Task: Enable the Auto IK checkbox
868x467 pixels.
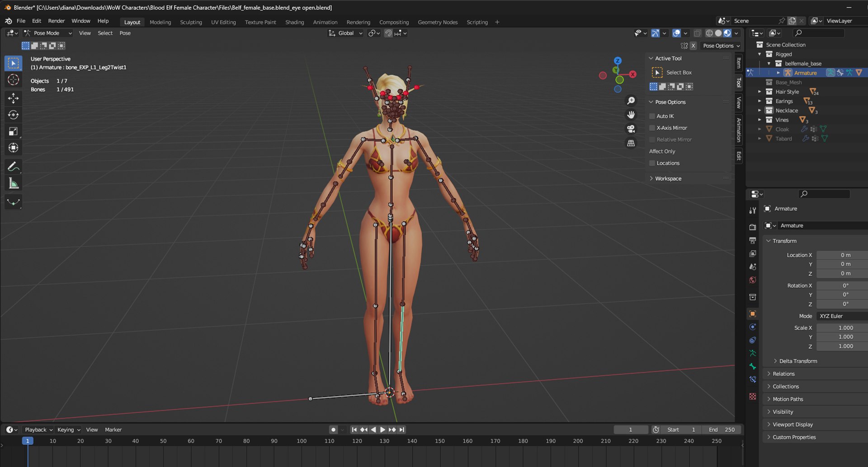Action: [x=652, y=116]
